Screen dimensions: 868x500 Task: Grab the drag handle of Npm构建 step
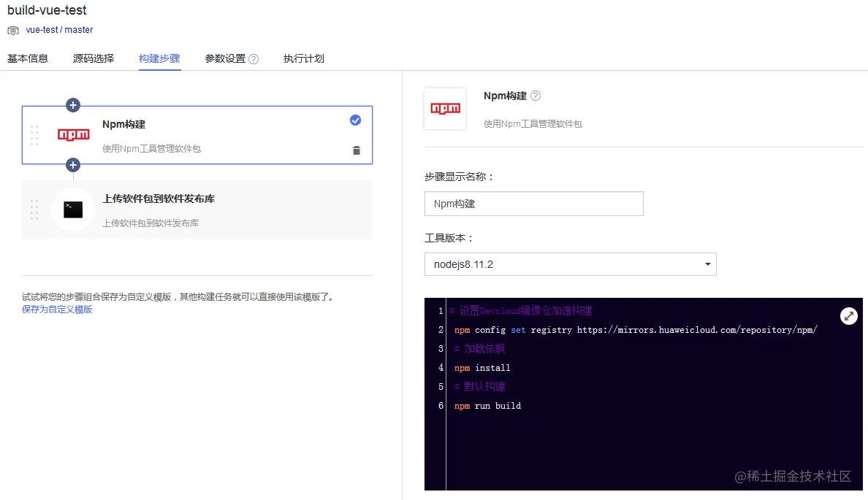pyautogui.click(x=34, y=134)
